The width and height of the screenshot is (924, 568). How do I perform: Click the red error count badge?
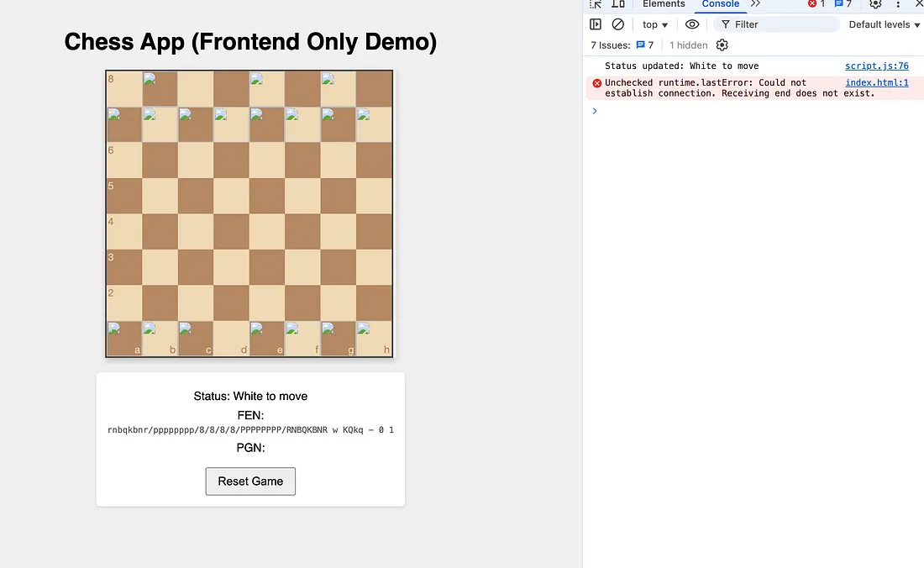click(816, 4)
